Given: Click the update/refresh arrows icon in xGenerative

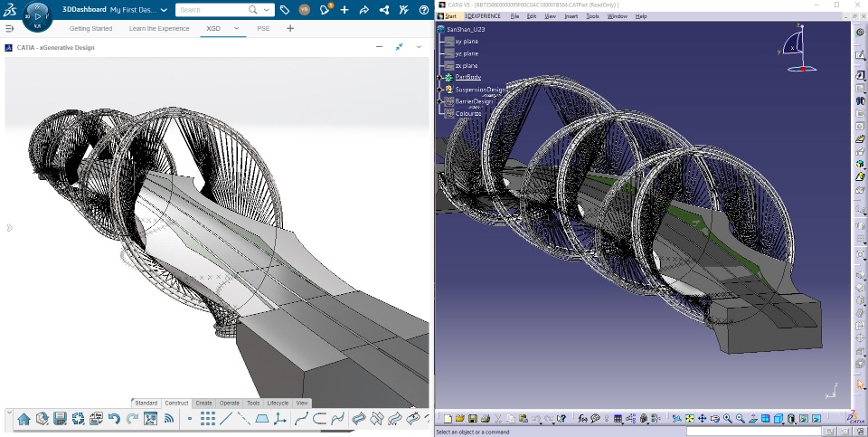Looking at the screenshot, I should 78,419.
